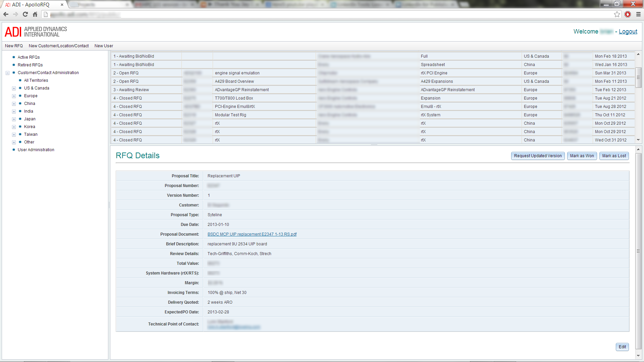Open technical contact email link

pyautogui.click(x=234, y=327)
